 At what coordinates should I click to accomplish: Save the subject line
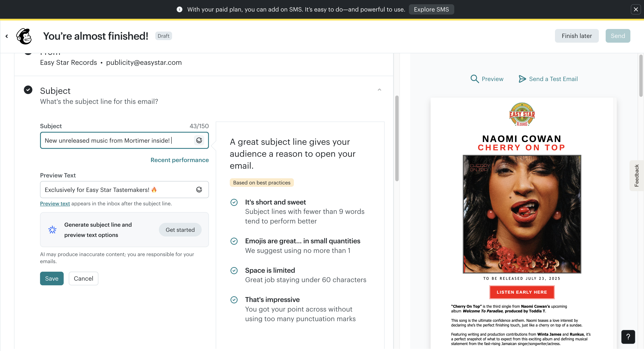[52, 278]
